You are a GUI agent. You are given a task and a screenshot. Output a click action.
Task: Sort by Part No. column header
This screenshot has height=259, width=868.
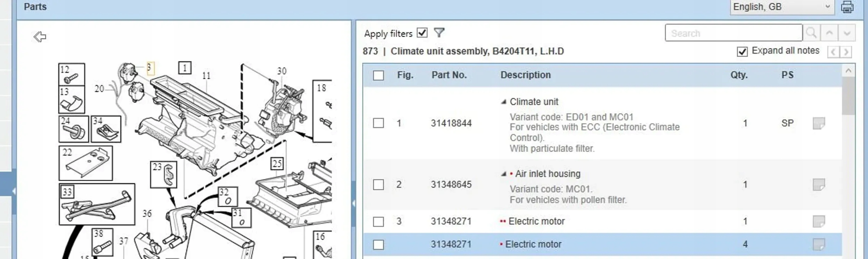[x=449, y=75]
